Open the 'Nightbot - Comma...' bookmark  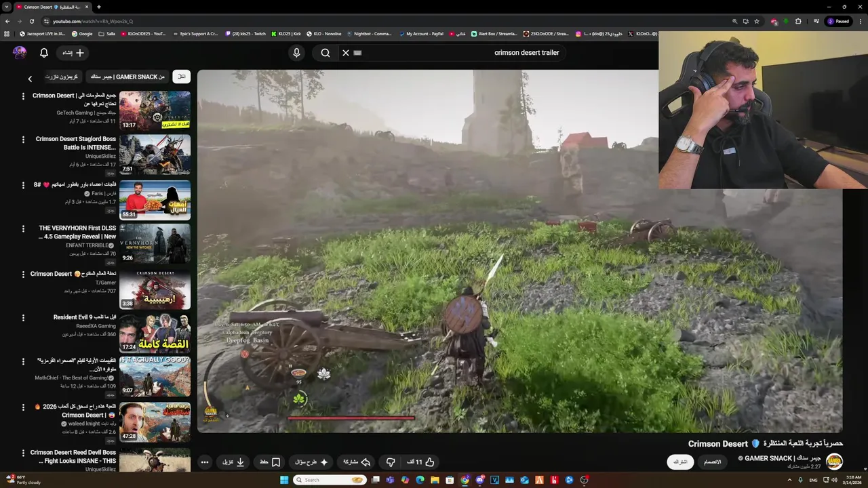369,33
